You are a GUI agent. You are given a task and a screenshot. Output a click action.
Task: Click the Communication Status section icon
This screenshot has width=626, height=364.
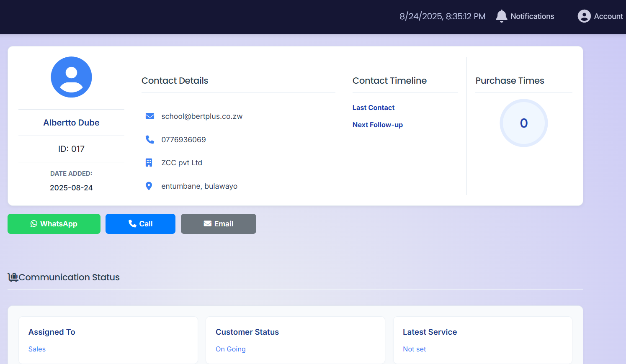[x=13, y=277]
